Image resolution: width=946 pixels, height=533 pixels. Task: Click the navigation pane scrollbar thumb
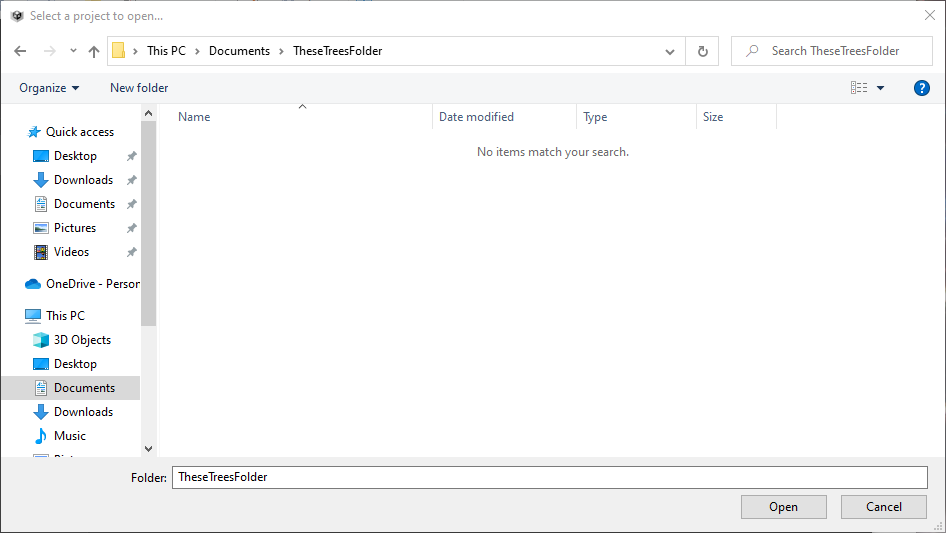pyautogui.click(x=148, y=223)
